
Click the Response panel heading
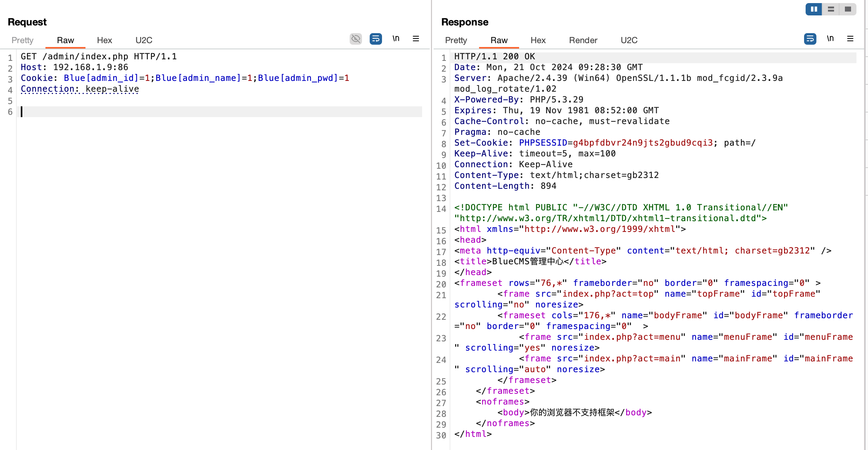click(x=465, y=22)
